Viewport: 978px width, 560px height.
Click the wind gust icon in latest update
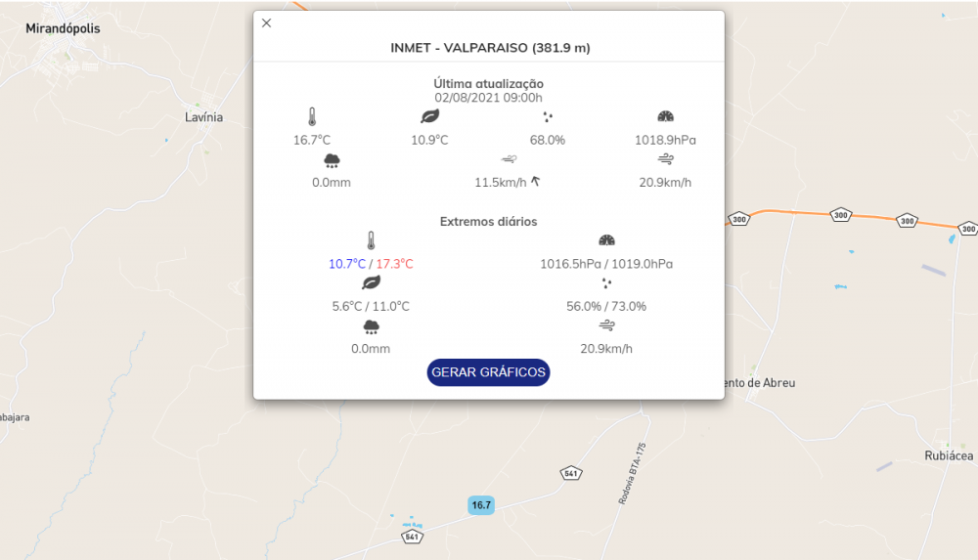coord(665,159)
